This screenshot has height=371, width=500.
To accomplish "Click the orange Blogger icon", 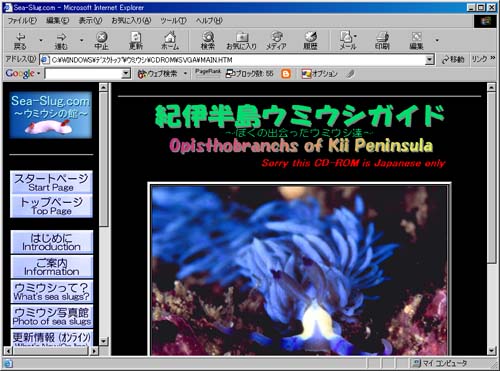I will click(x=286, y=74).
